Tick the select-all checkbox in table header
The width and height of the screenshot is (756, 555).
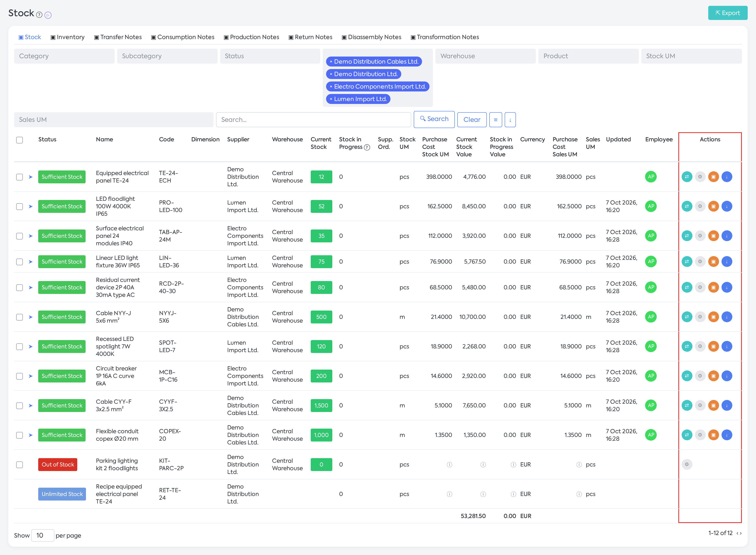20,140
